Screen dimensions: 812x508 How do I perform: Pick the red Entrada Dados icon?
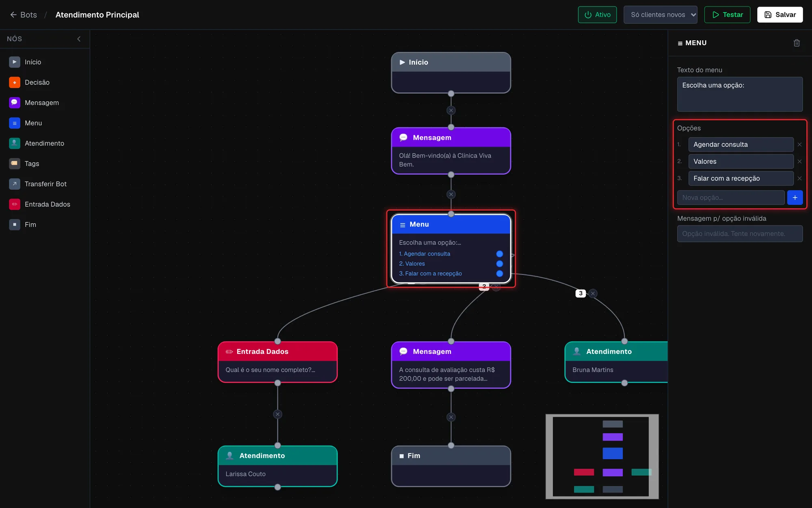[x=15, y=204]
